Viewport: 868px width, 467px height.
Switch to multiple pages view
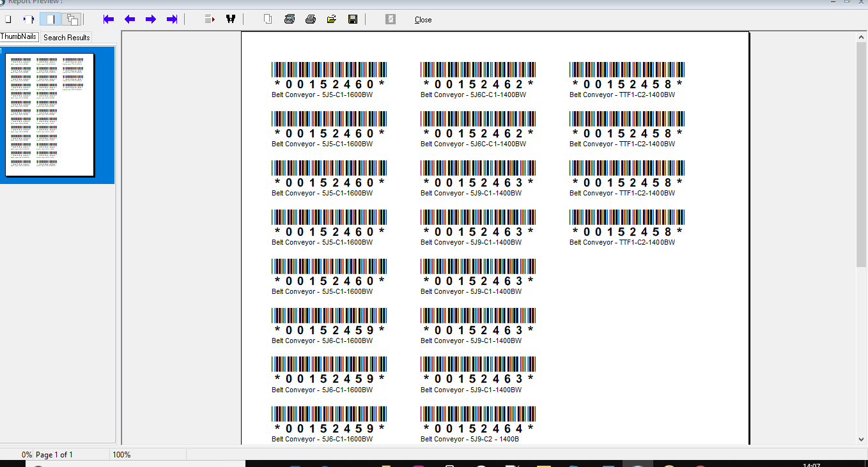(71, 19)
